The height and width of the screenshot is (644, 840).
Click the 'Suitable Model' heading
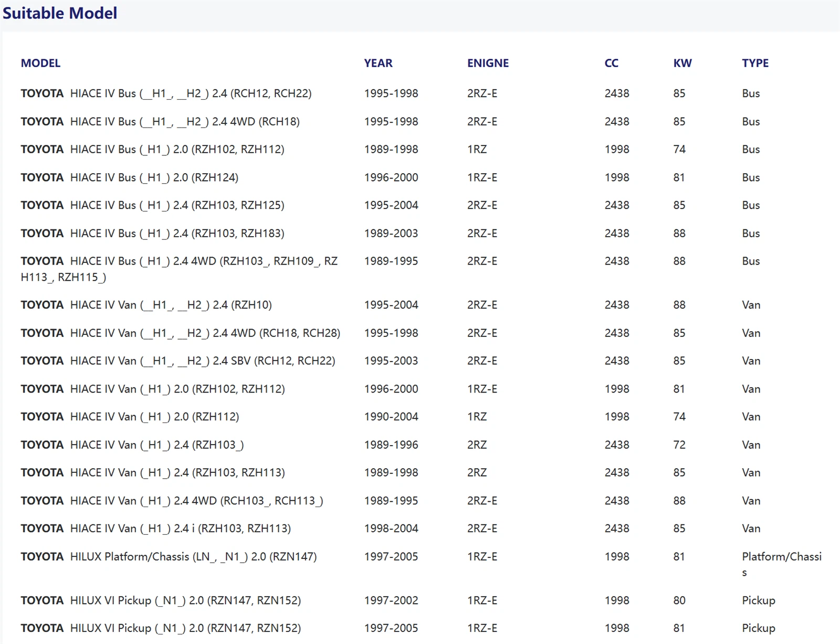[x=60, y=13]
